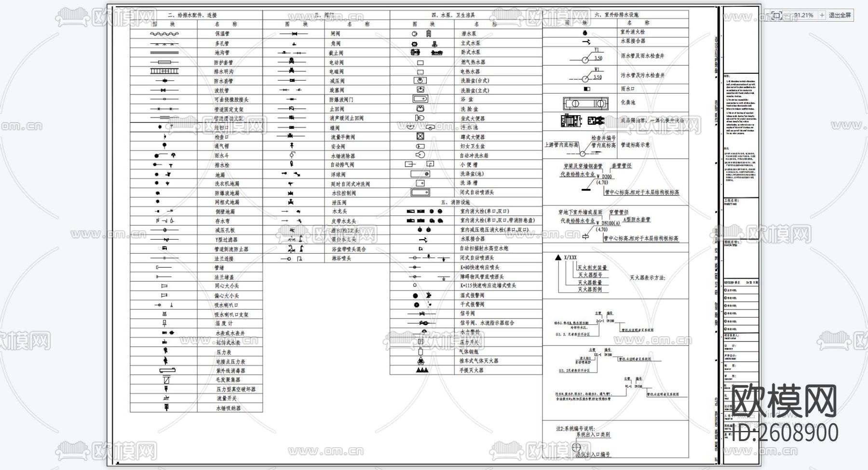Click the 雨水管及雨水检查井 table cell
The width and height of the screenshot is (868, 470).
tap(652, 56)
